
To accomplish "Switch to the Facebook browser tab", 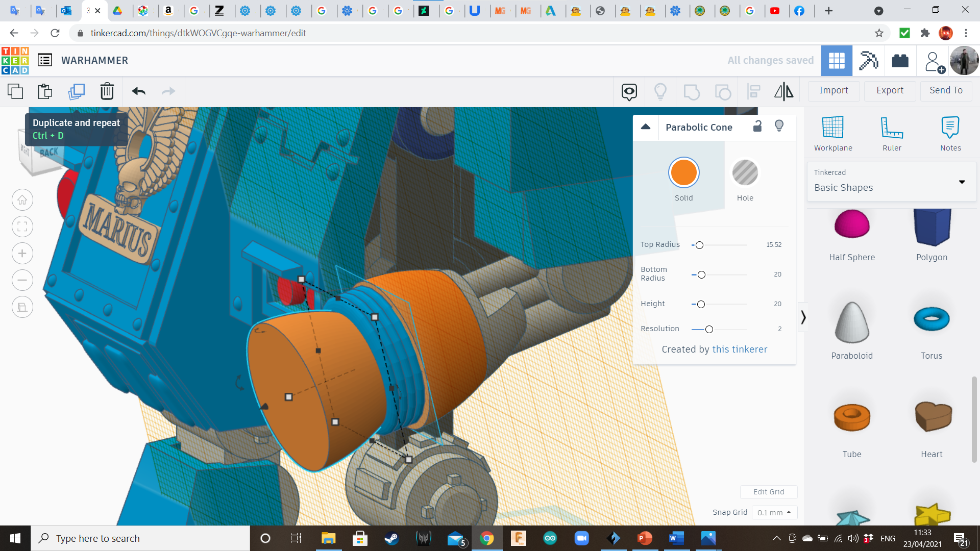I will click(x=800, y=11).
